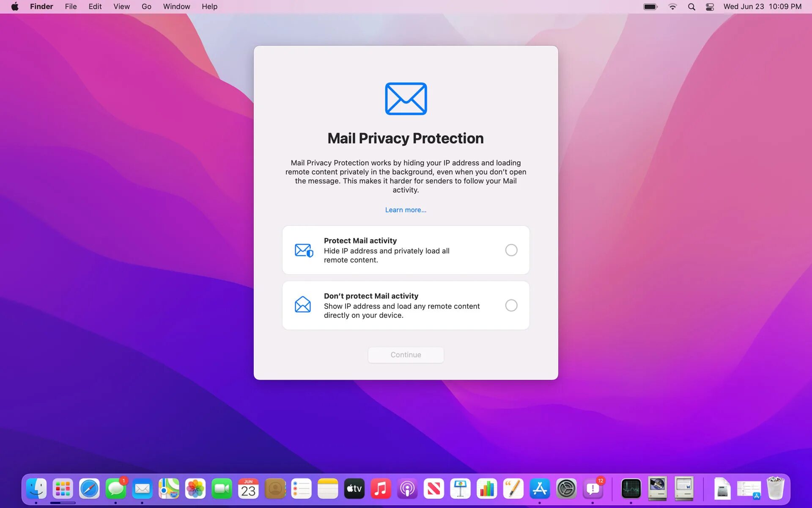The height and width of the screenshot is (508, 812).
Task: Launch the Music app from Dock
Action: click(381, 489)
